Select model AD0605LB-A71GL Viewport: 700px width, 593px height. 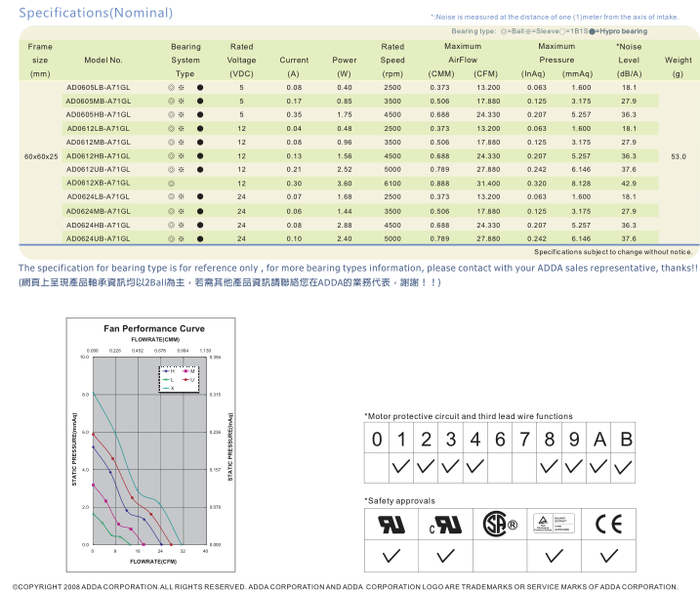click(x=99, y=88)
